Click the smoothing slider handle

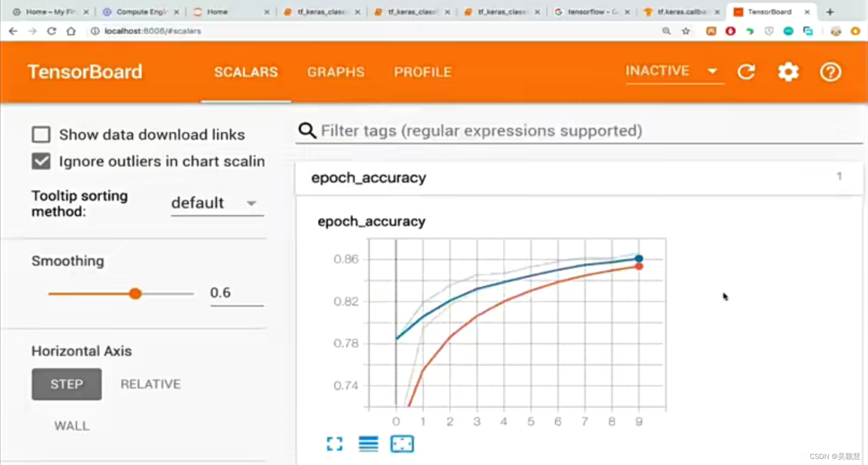[x=135, y=293]
